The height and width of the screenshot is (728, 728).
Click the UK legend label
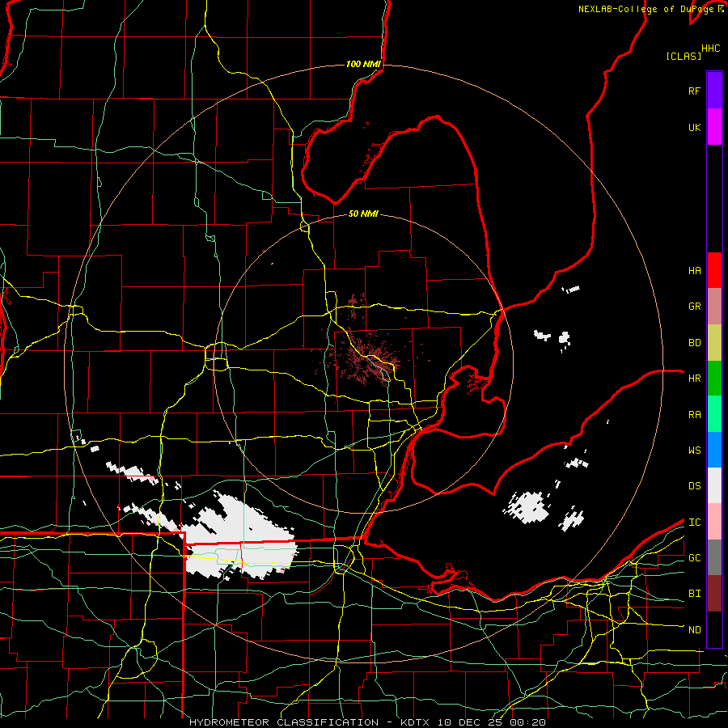[694, 127]
